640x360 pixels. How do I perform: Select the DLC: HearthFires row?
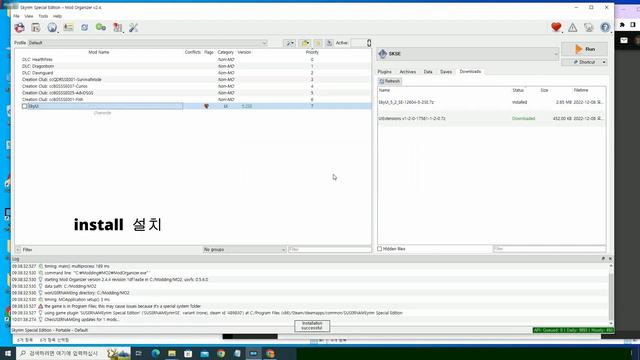[x=193, y=60]
